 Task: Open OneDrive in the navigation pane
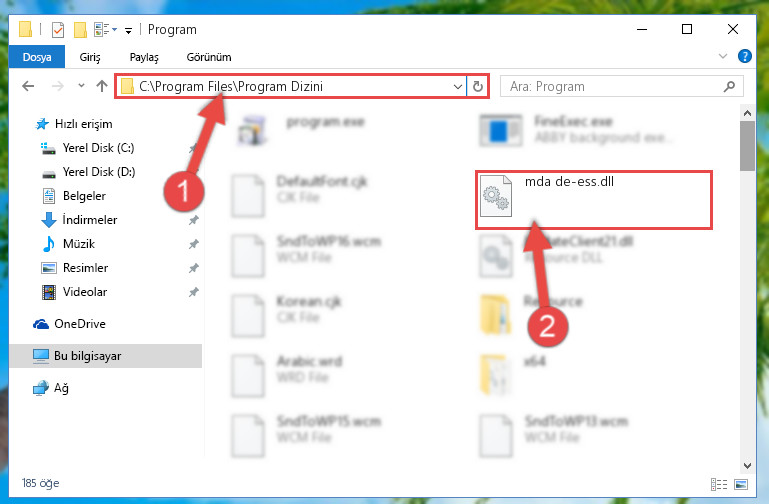click(x=79, y=324)
